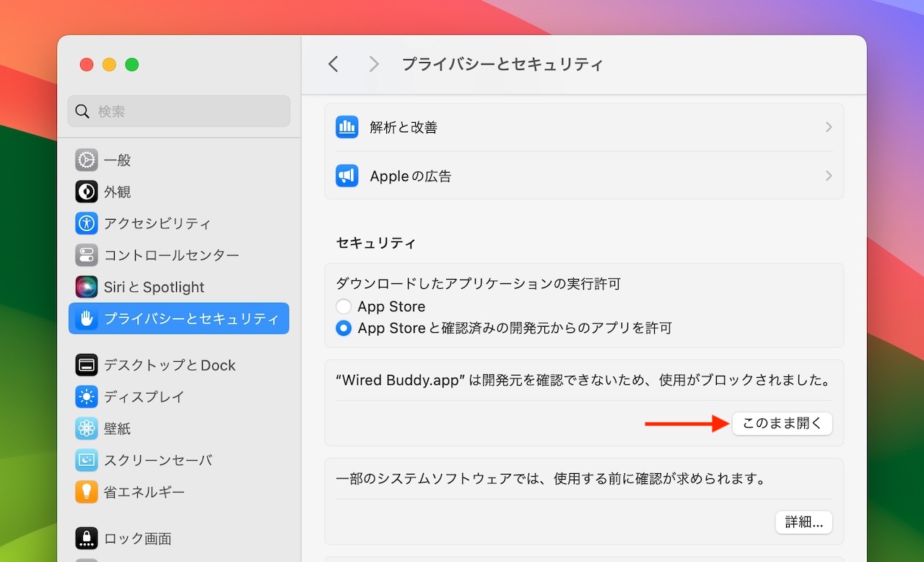
Task: Select the 外観 appearance icon
Action: (87, 191)
